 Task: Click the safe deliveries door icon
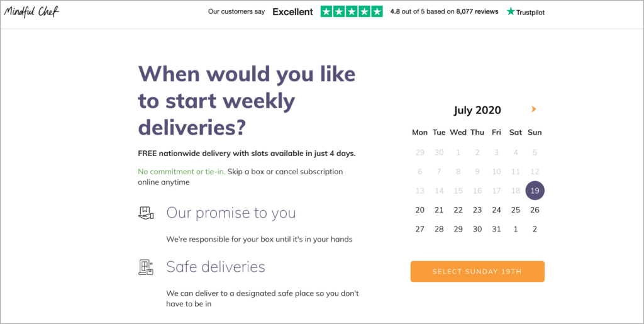(146, 267)
